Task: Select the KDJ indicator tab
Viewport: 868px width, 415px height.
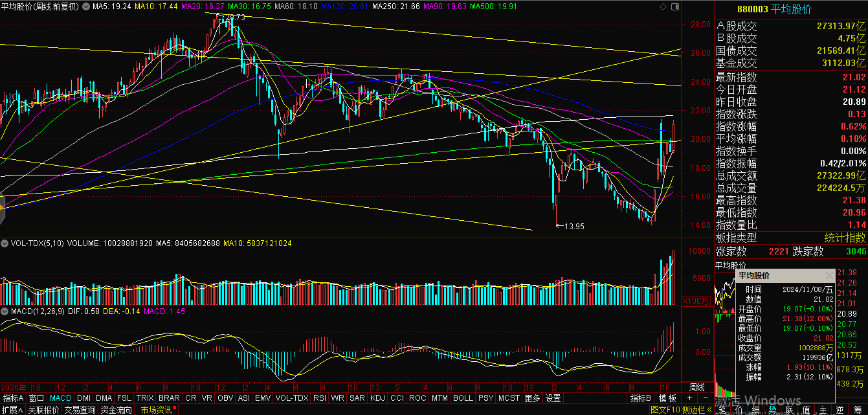Action: coord(377,398)
